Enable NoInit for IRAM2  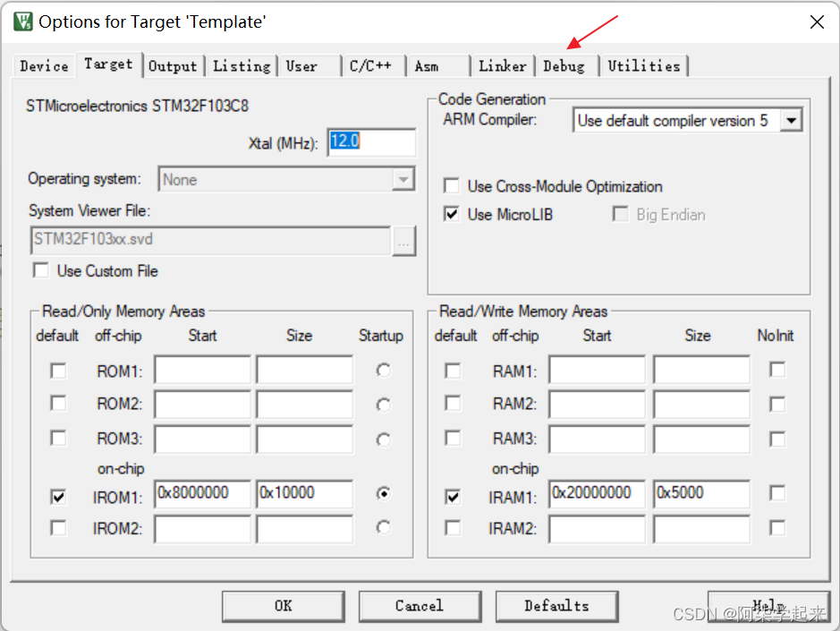point(777,527)
